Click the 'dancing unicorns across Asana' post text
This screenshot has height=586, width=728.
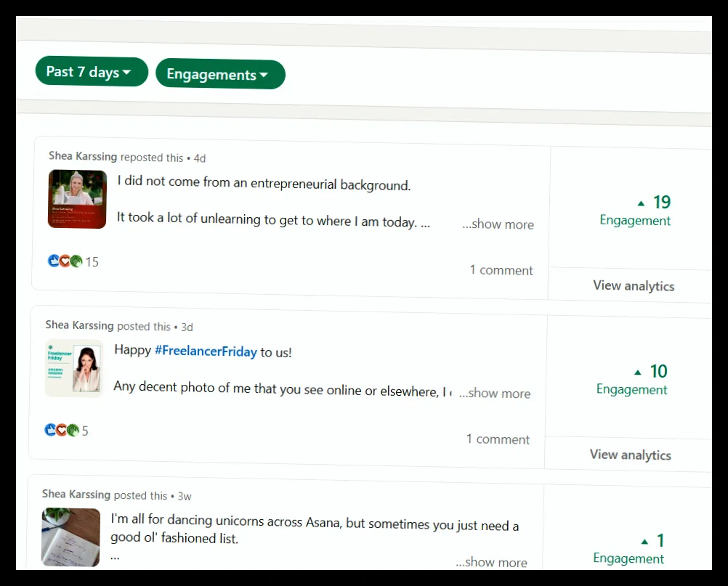[x=315, y=529]
